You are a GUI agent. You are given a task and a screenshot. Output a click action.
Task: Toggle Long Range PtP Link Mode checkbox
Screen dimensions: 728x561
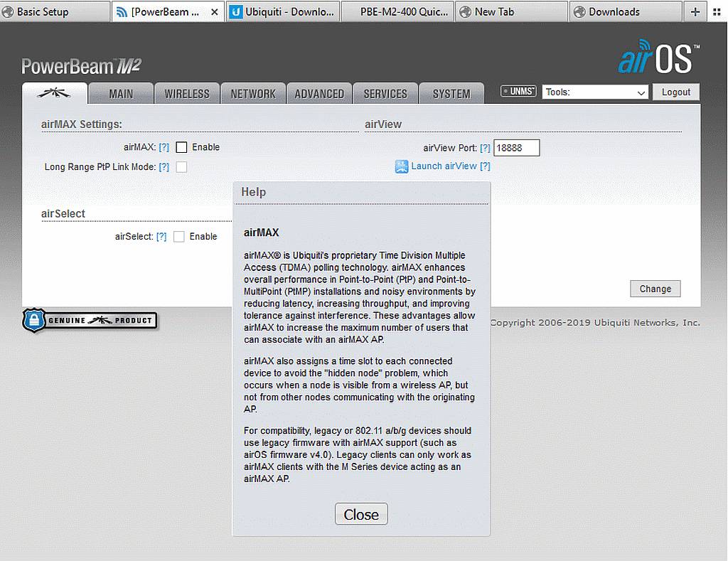coord(181,166)
